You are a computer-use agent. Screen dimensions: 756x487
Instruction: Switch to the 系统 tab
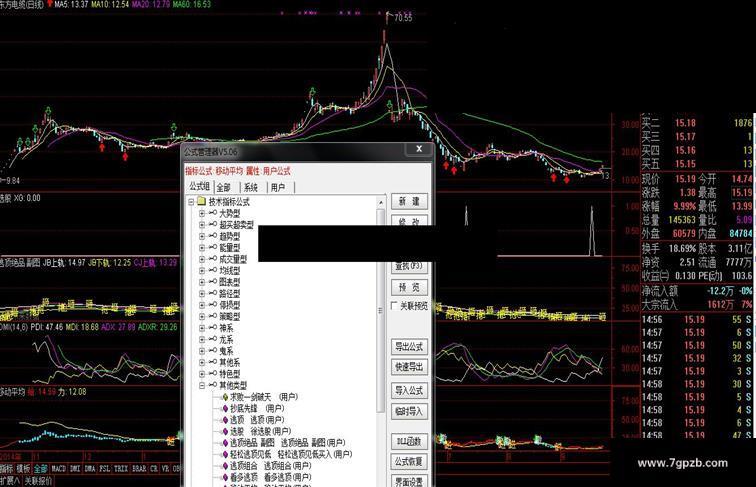click(251, 188)
